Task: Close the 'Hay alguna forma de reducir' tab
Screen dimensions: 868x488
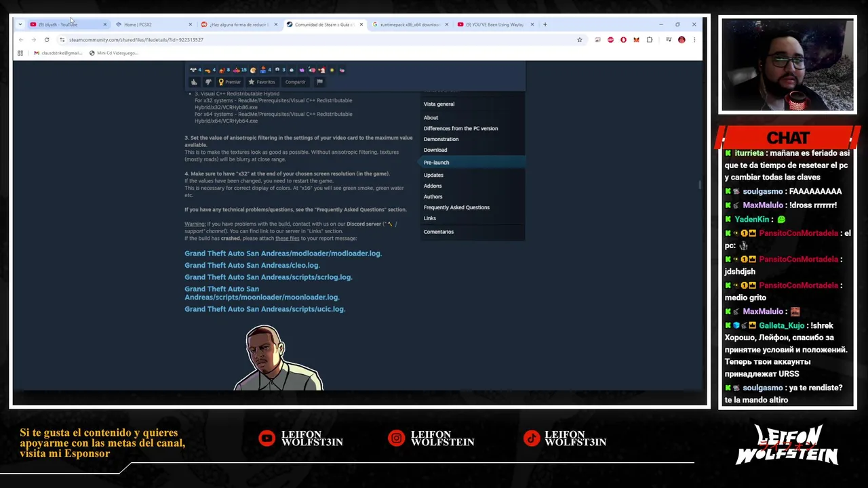Action: (x=276, y=24)
